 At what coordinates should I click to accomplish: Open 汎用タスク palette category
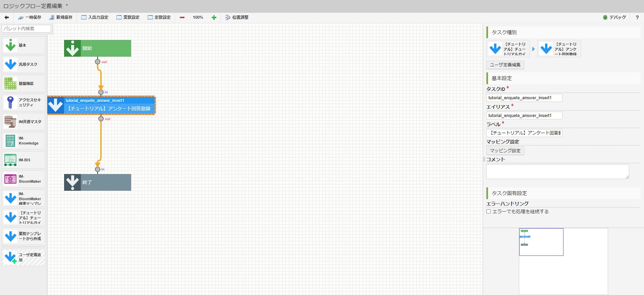click(x=23, y=64)
